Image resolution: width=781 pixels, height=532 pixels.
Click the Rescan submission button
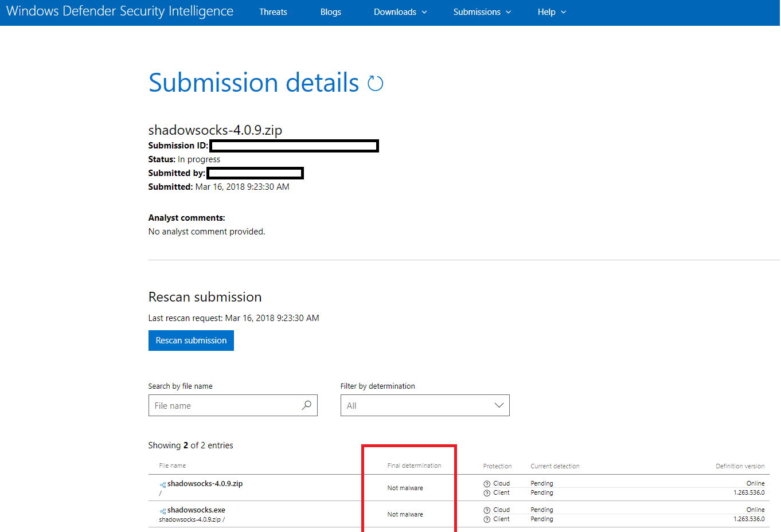coord(191,341)
